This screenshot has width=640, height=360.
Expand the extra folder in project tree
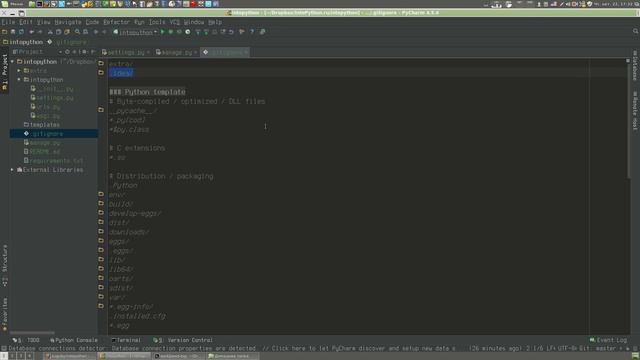[x=19, y=71]
